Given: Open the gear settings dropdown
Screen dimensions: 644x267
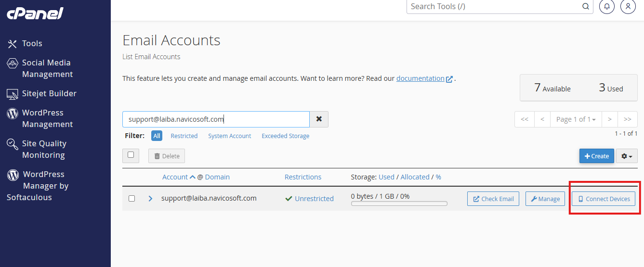Looking at the screenshot, I should 627,156.
